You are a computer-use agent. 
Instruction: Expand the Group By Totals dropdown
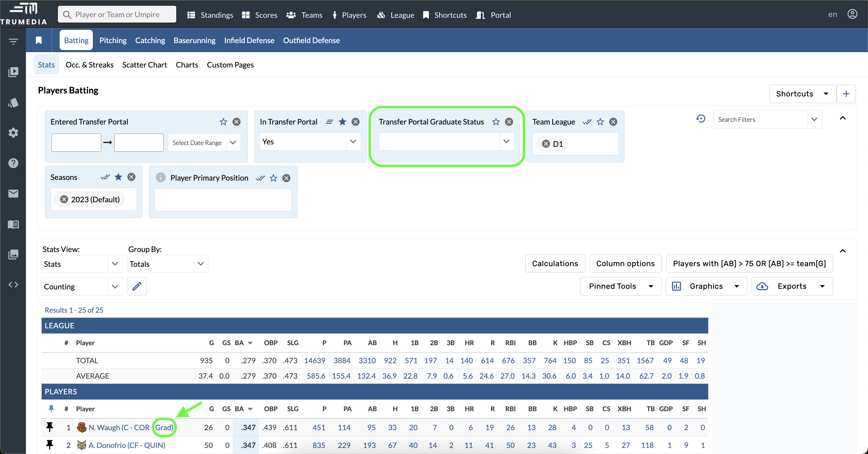200,263
